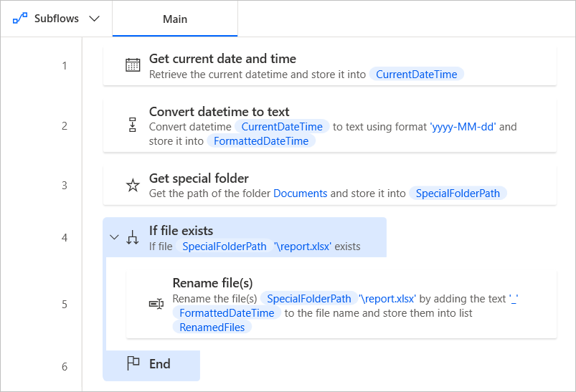Click line number 5
Viewport: 576px width, 392px height.
click(x=65, y=305)
